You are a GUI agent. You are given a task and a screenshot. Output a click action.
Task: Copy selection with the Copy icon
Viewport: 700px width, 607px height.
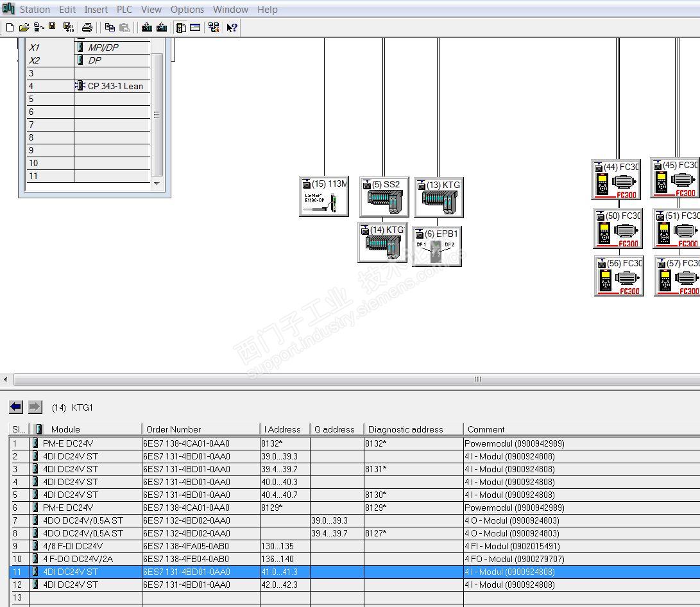click(109, 28)
